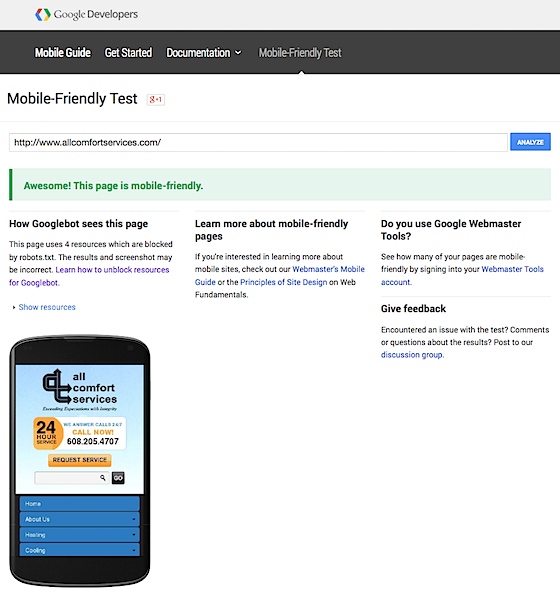
Task: Open the discussion group link
Action: pyautogui.click(x=412, y=355)
